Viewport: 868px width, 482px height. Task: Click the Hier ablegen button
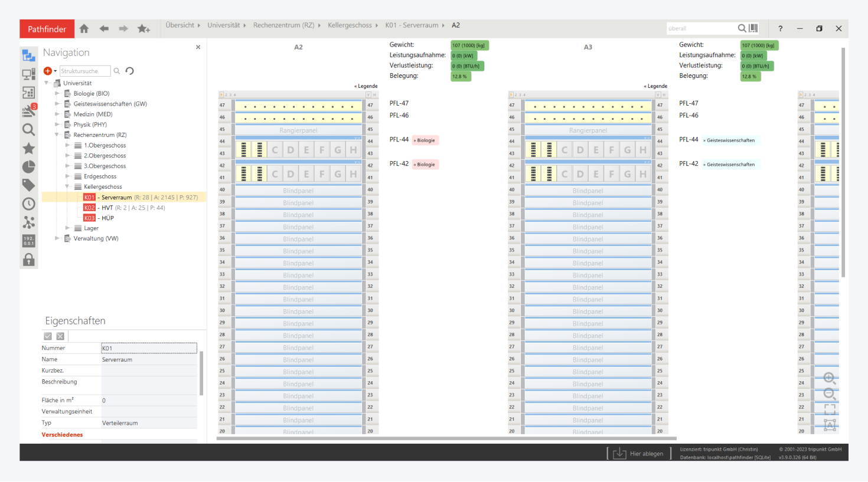tap(639, 453)
